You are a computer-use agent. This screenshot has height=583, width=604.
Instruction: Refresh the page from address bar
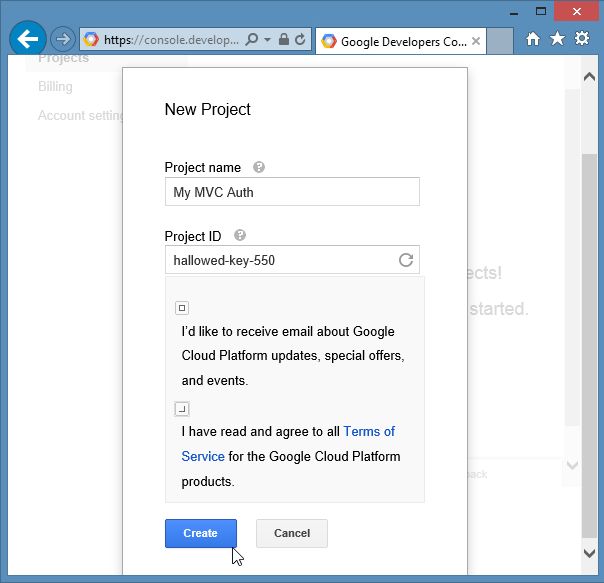[x=300, y=39]
